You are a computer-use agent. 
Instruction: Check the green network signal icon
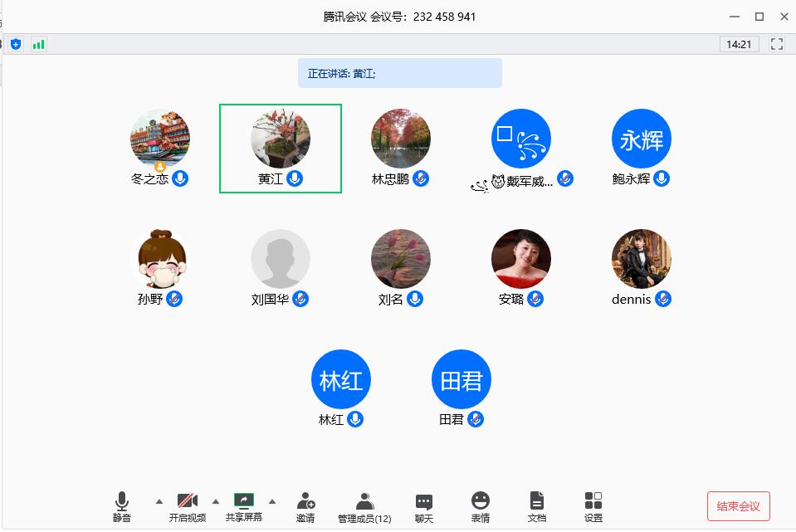[x=38, y=44]
